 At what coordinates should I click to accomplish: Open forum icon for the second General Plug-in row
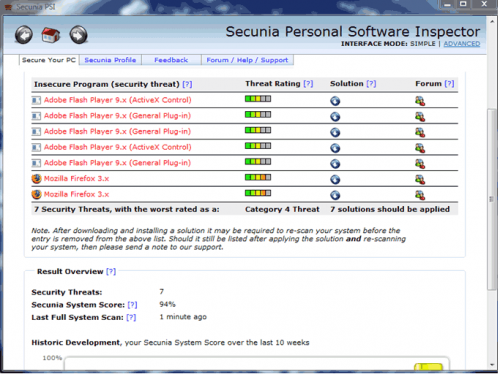click(x=420, y=132)
